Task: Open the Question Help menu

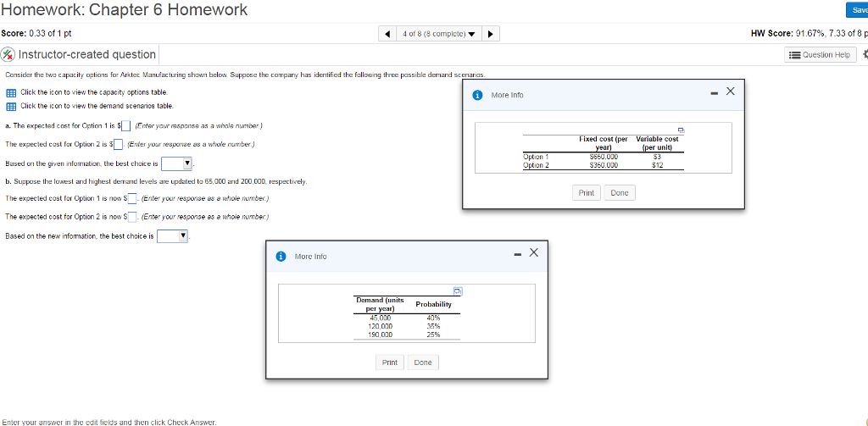Action: 819,54
